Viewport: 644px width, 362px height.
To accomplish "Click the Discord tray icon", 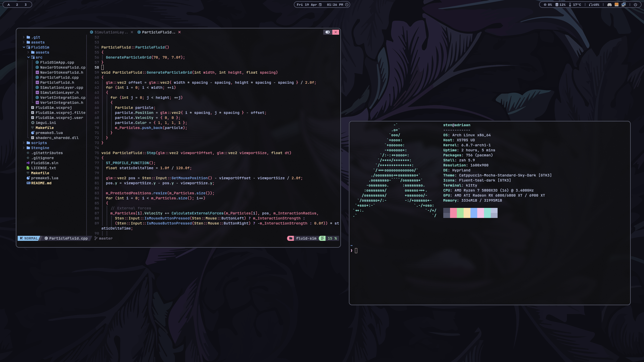I will (x=609, y=5).
